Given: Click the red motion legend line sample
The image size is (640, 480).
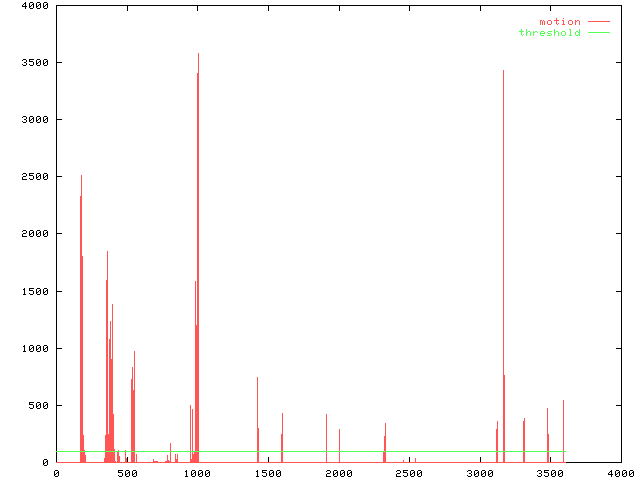Looking at the screenshot, I should (599, 21).
